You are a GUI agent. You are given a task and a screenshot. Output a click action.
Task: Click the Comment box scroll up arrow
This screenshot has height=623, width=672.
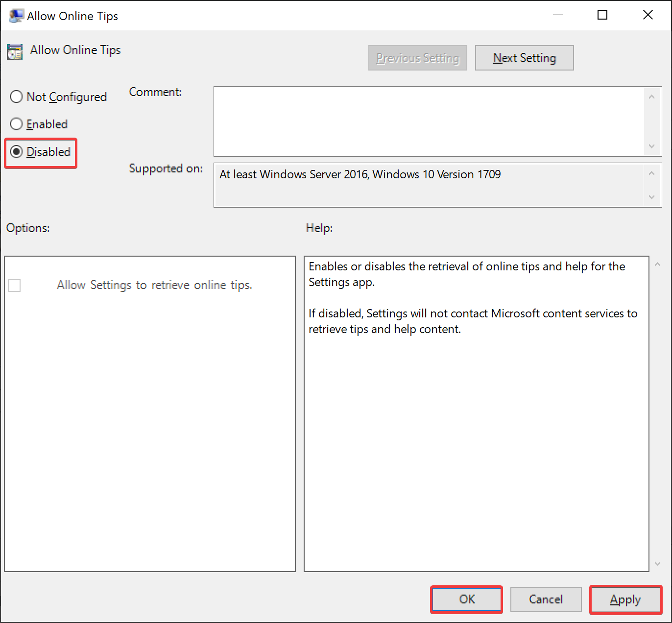tap(651, 96)
